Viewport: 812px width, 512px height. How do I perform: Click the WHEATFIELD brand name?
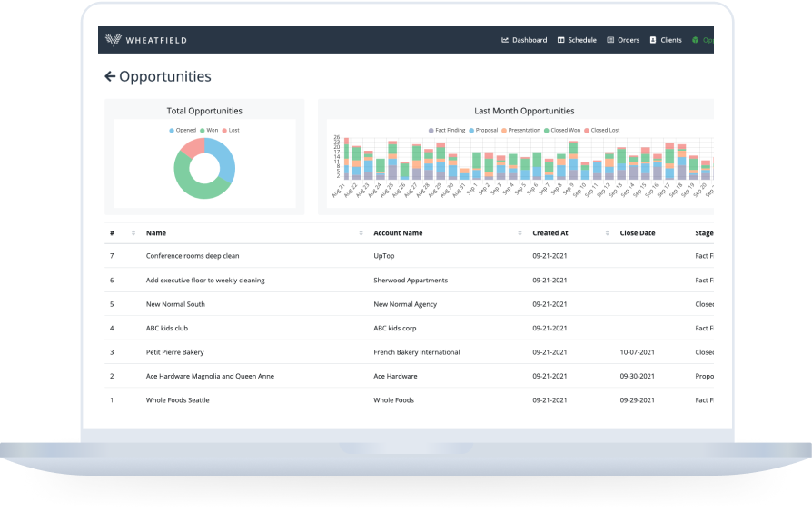coord(156,40)
